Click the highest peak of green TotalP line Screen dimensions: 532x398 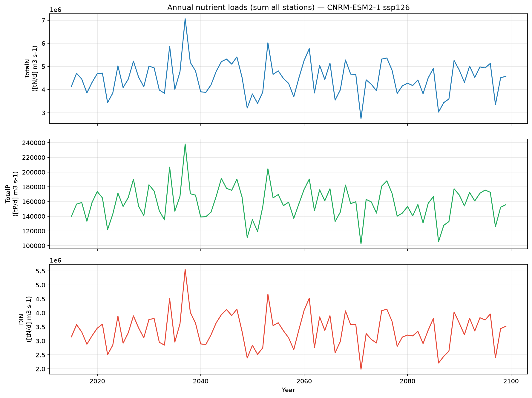[185, 144]
